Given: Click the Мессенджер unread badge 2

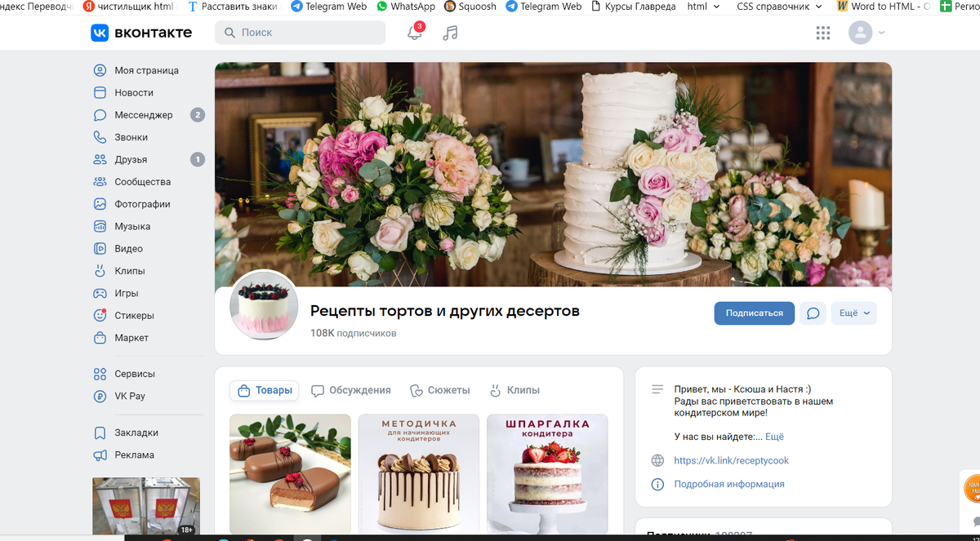Looking at the screenshot, I should pos(198,115).
